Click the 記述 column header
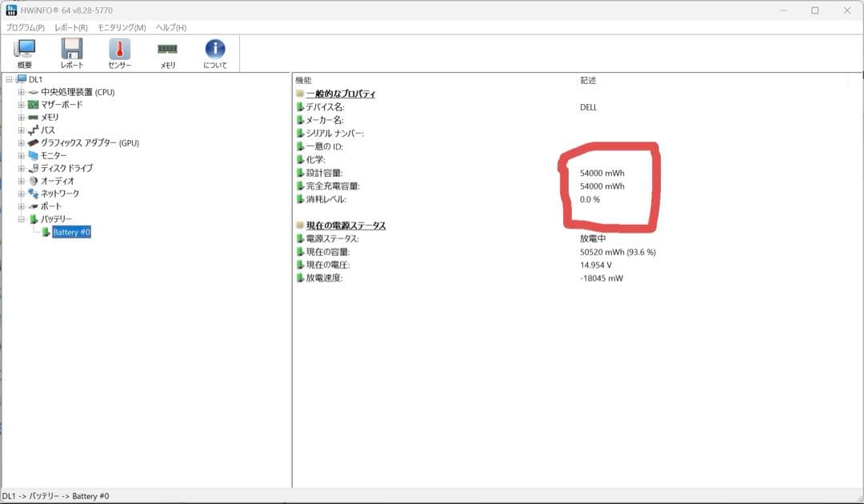 point(588,80)
